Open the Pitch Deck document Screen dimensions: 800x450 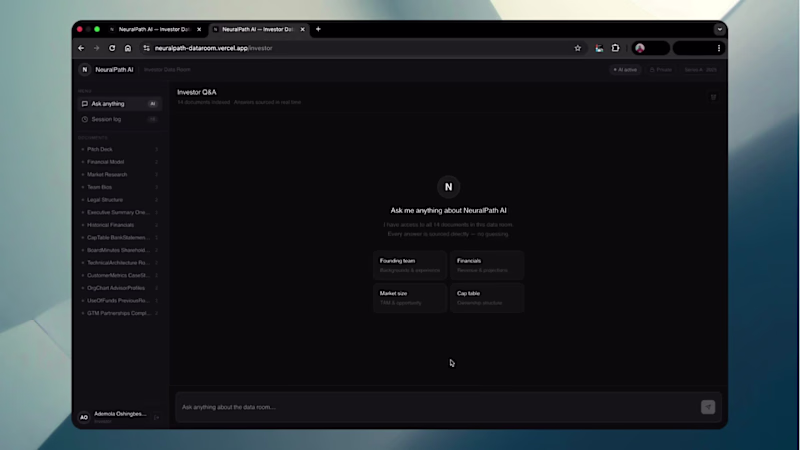tap(119, 149)
